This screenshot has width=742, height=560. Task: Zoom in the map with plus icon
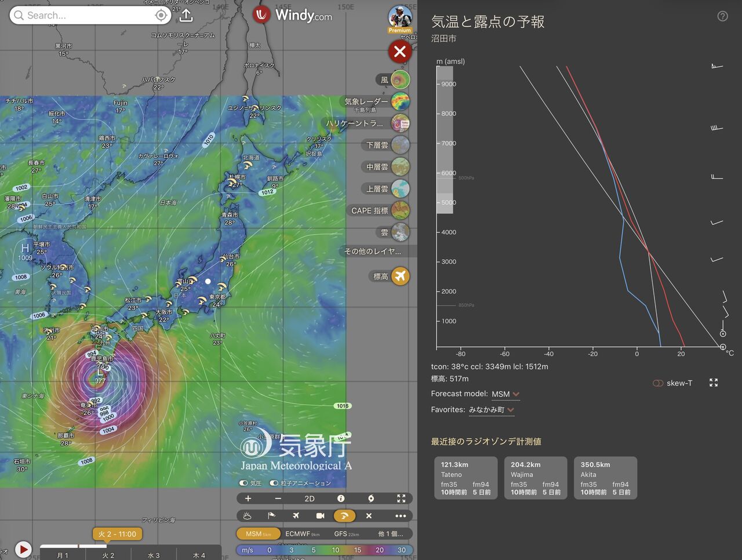coord(248,499)
